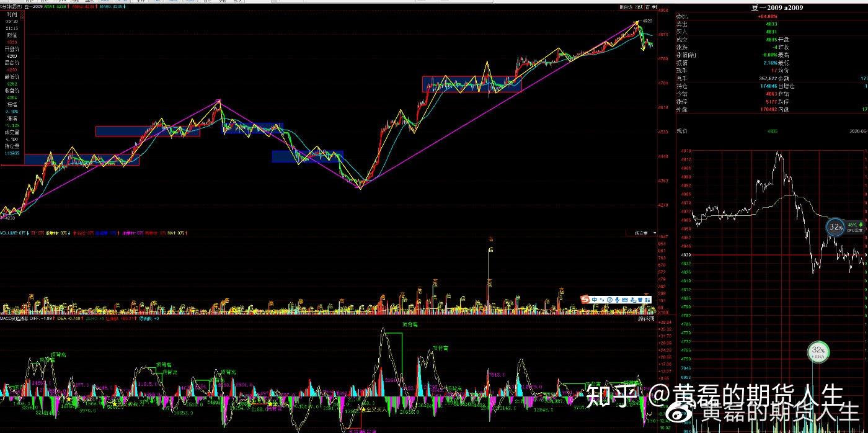Toggle the 叠加 overlay button above the chart
Viewport: 868px width, 433px height.
pos(639,7)
